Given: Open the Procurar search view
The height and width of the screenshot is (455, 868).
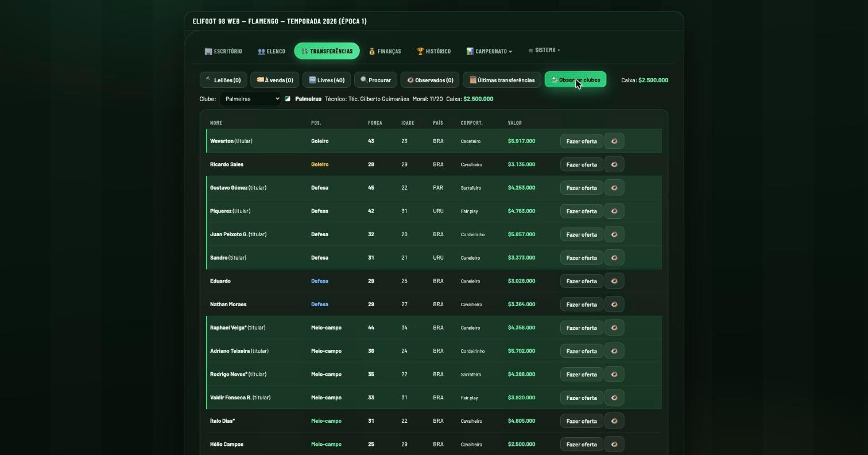Looking at the screenshot, I should [x=375, y=80].
